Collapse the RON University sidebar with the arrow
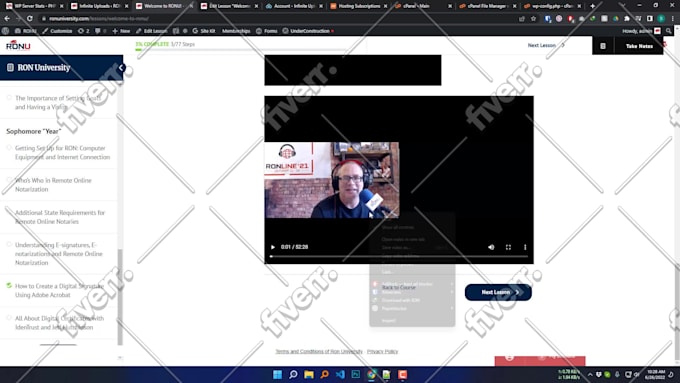This screenshot has height=383, width=680. tap(122, 68)
